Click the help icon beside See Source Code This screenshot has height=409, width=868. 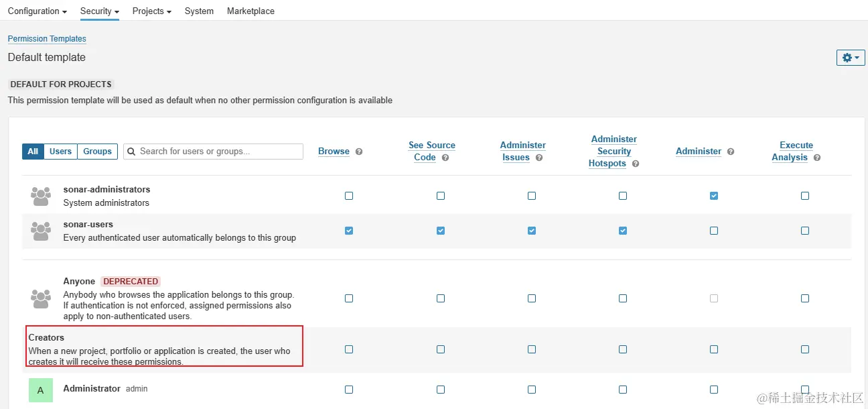click(x=445, y=158)
